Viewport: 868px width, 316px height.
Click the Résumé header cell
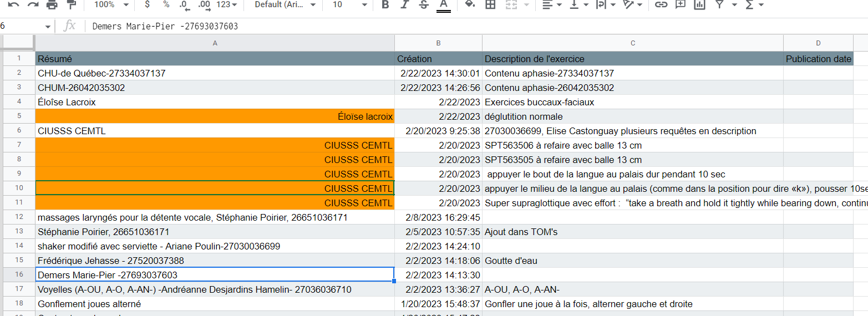click(x=215, y=59)
